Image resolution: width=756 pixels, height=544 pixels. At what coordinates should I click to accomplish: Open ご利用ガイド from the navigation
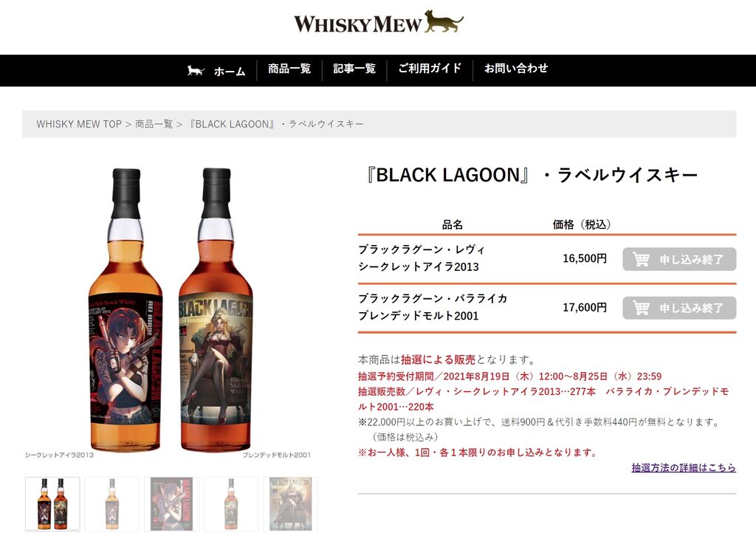(x=430, y=69)
